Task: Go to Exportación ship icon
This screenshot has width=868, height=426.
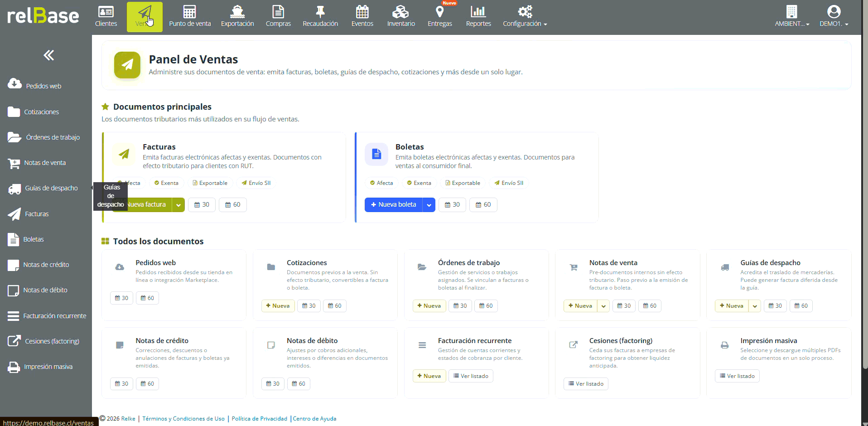Action: pos(237,11)
